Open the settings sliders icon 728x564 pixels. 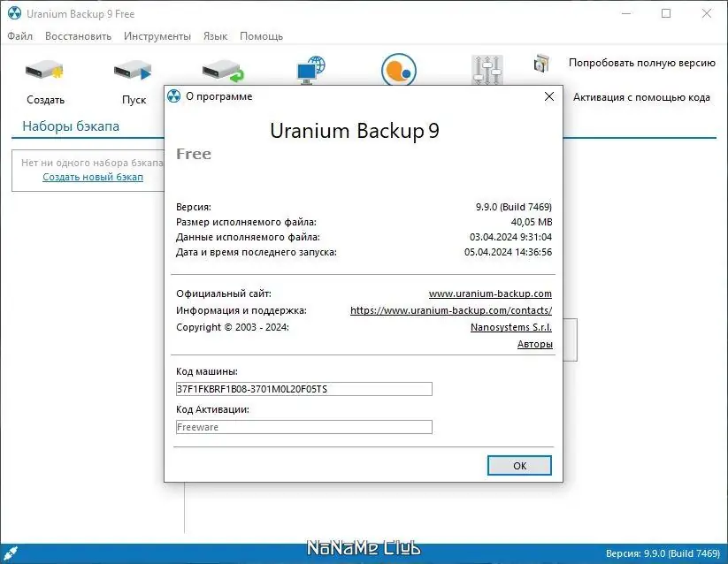pos(487,70)
